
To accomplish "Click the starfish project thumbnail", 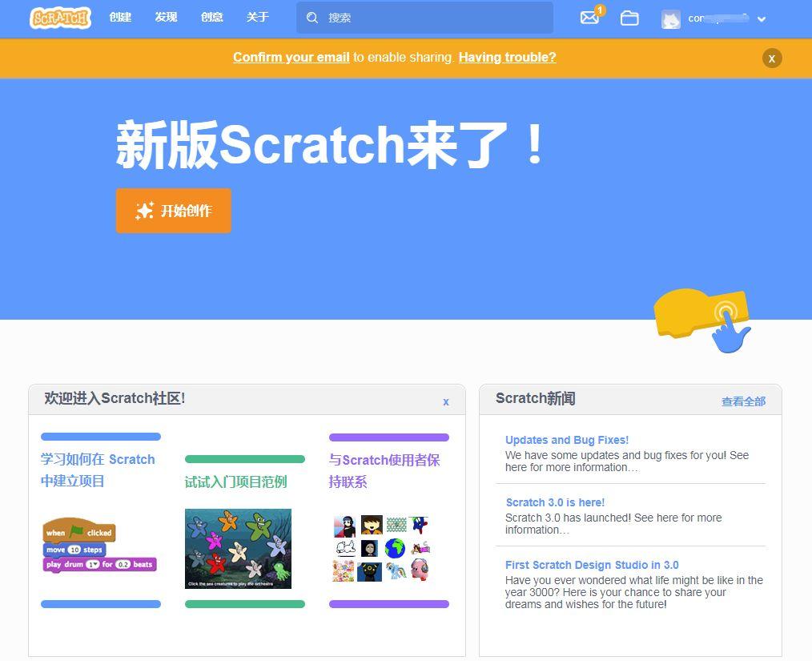I will [238, 549].
